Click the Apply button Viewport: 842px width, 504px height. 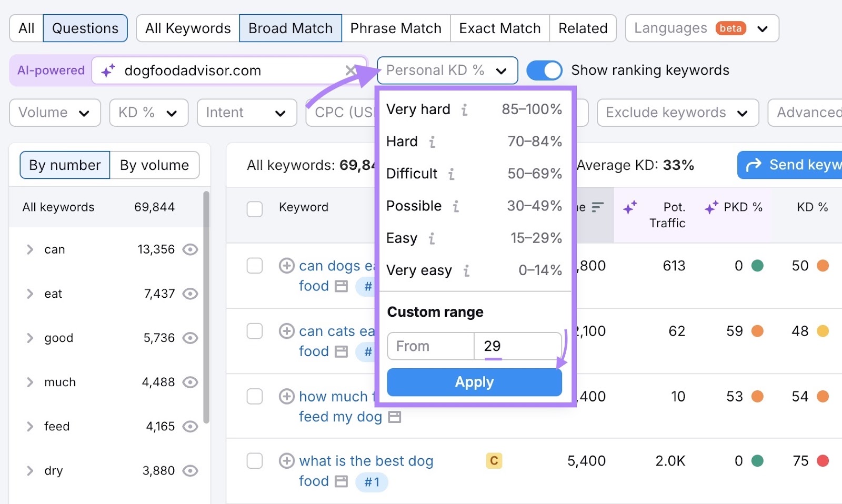474,382
